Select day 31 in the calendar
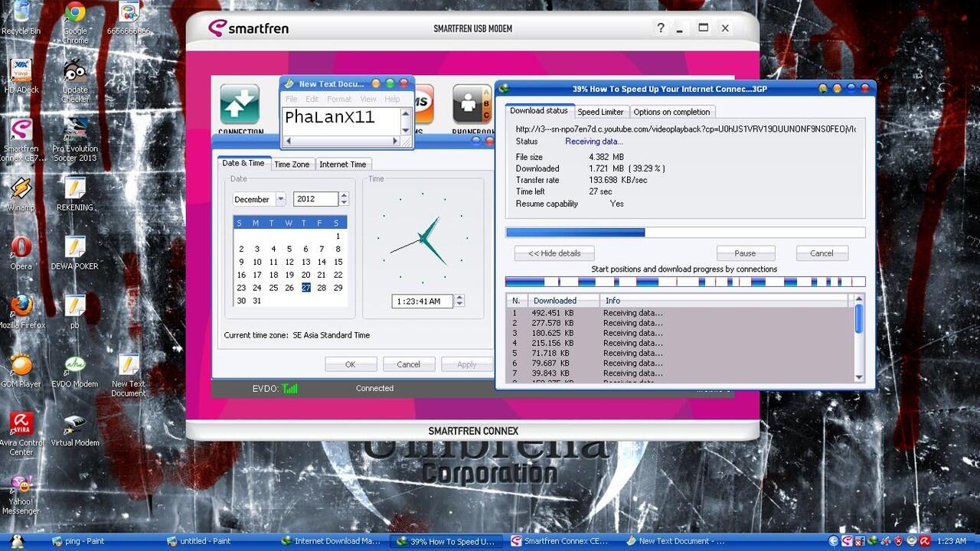This screenshot has height=551, width=980. tap(257, 301)
